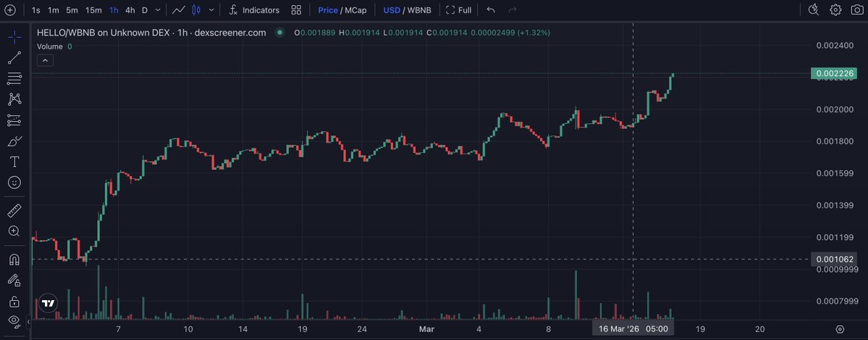
Task: Click the HELLO/WBNB symbol title
Action: point(151,33)
